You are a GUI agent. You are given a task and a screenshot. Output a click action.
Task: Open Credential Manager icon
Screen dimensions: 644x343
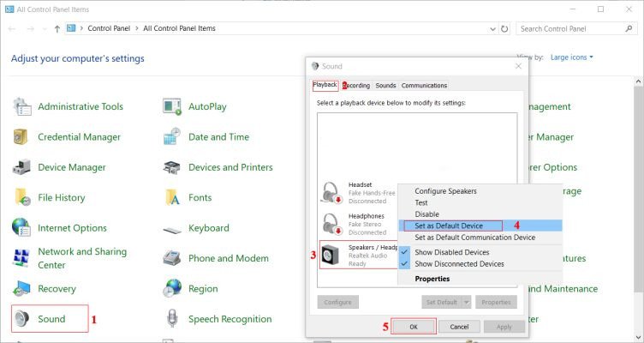click(22, 137)
